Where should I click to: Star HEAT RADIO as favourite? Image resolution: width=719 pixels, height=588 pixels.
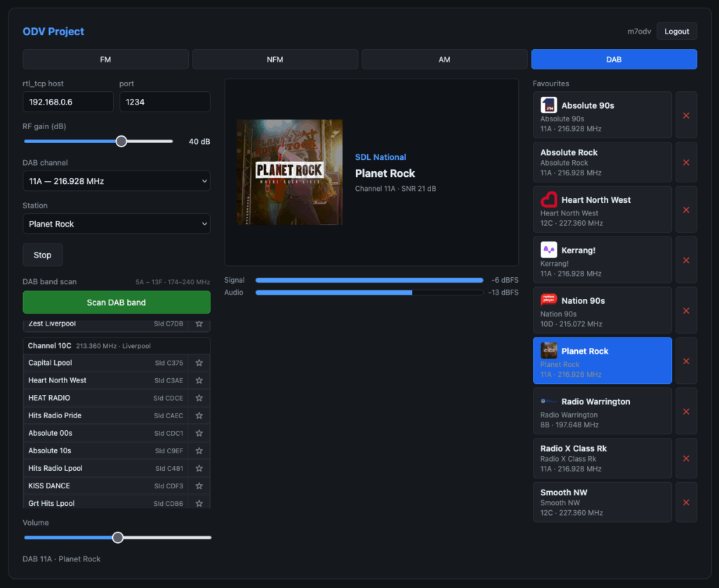point(199,398)
